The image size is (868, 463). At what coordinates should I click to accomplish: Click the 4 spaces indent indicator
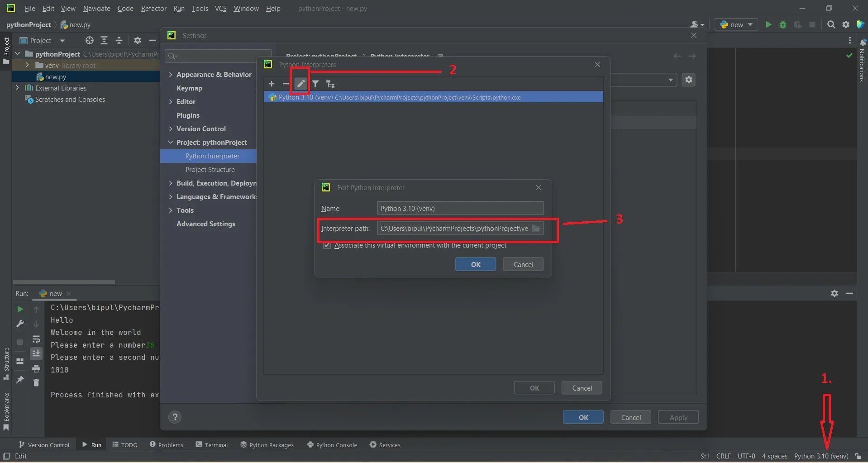[x=774, y=456]
